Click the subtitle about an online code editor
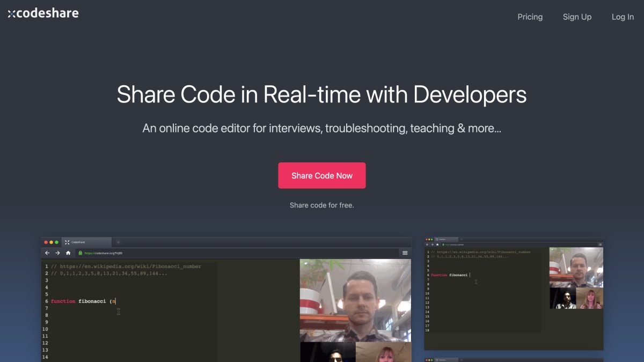 click(321, 129)
